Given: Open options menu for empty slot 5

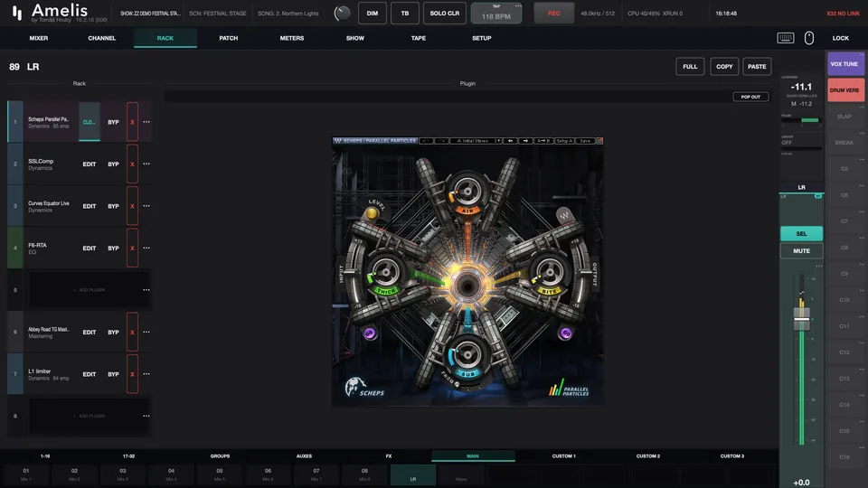Looking at the screenshot, I should pos(146,290).
